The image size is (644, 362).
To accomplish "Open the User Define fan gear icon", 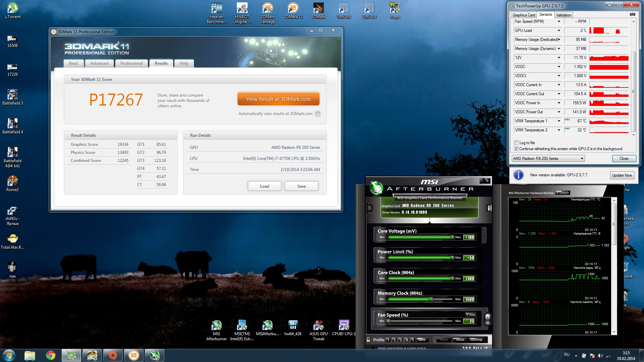I will [x=488, y=318].
